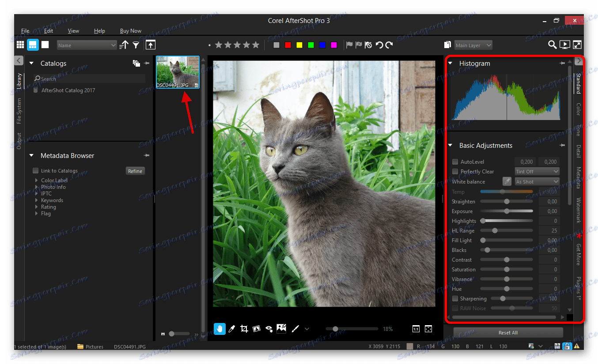Open the As Shot white balance dropdown

pos(537,181)
